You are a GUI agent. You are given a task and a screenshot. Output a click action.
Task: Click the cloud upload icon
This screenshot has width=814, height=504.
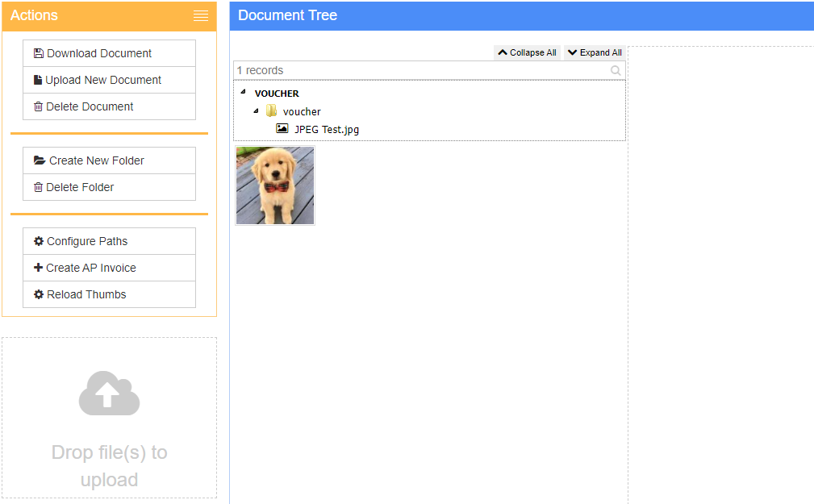(109, 393)
